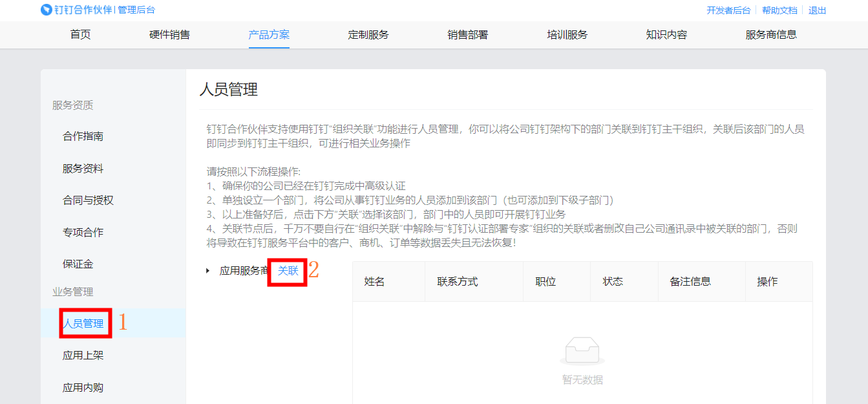Open the 知识内容 tab
This screenshot has width=868, height=404.
[667, 35]
